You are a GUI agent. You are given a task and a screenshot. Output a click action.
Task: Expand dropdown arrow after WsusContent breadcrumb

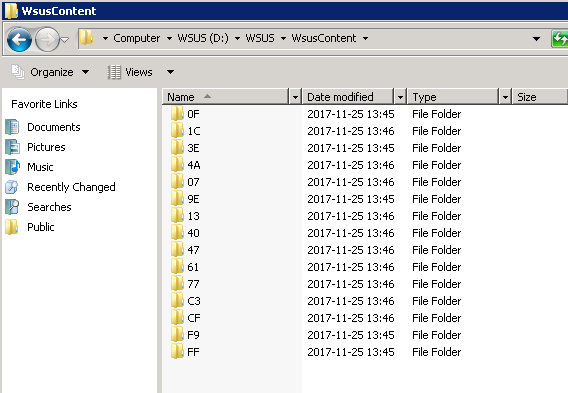[366, 38]
